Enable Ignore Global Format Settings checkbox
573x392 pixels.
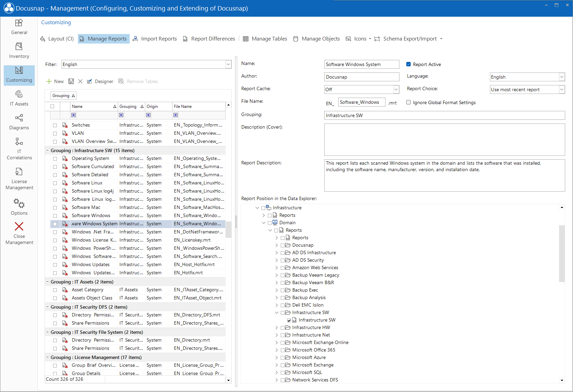(x=408, y=102)
